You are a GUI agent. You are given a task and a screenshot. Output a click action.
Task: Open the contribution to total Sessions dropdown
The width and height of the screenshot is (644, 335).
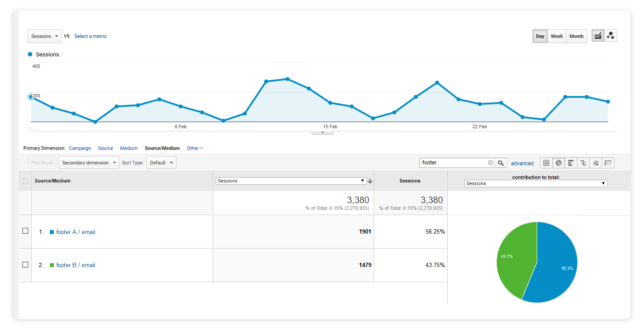536,183
